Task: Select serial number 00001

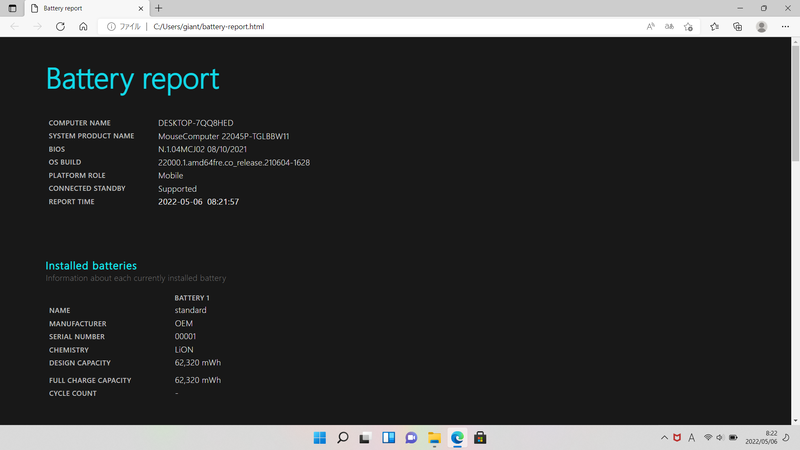Action: tap(185, 337)
